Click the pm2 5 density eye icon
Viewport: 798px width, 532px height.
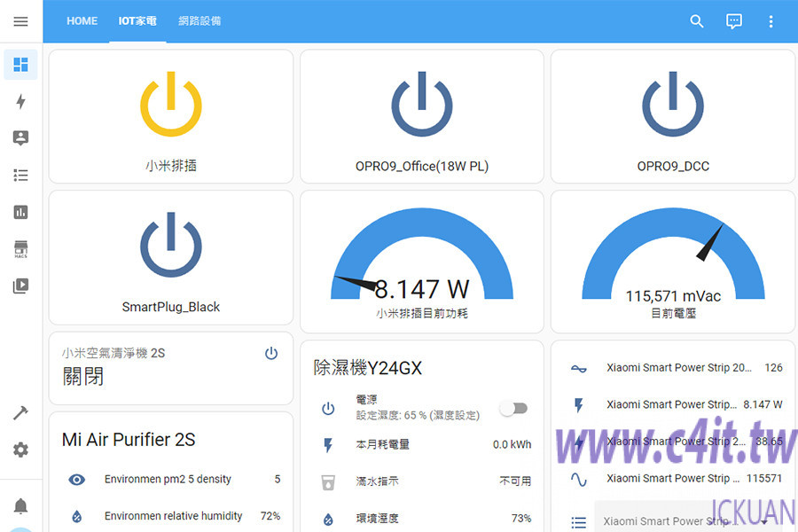(77, 480)
